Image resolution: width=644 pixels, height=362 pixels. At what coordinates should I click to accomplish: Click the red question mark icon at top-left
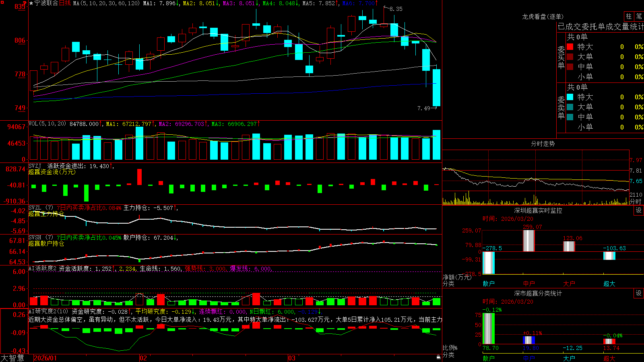pos(25,3)
